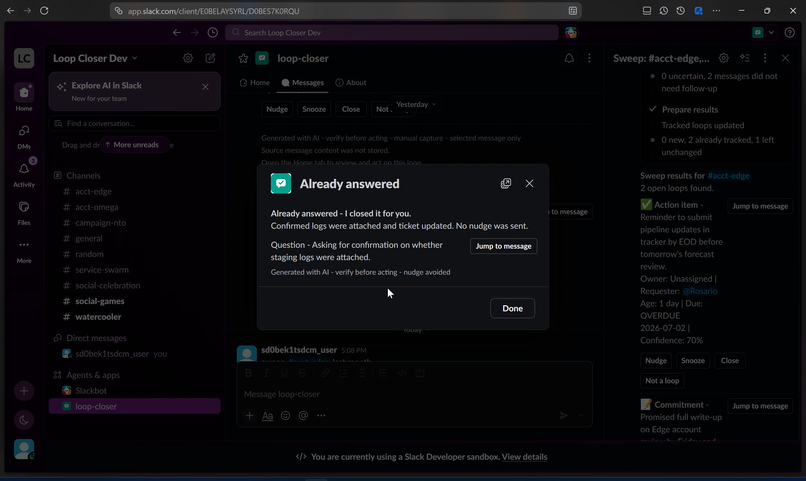
Task: Close the Sweep side panel
Action: pos(785,58)
